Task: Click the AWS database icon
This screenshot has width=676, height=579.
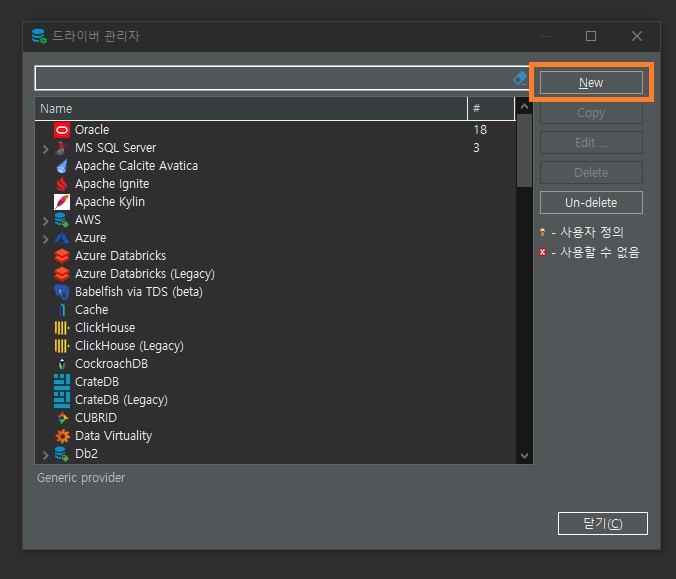Action: (x=62, y=220)
